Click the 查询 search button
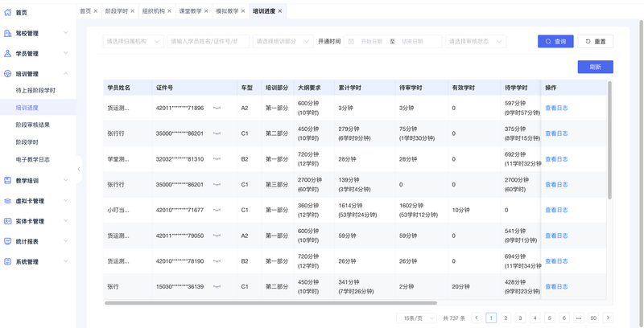The height and width of the screenshot is (328, 644). tap(555, 42)
